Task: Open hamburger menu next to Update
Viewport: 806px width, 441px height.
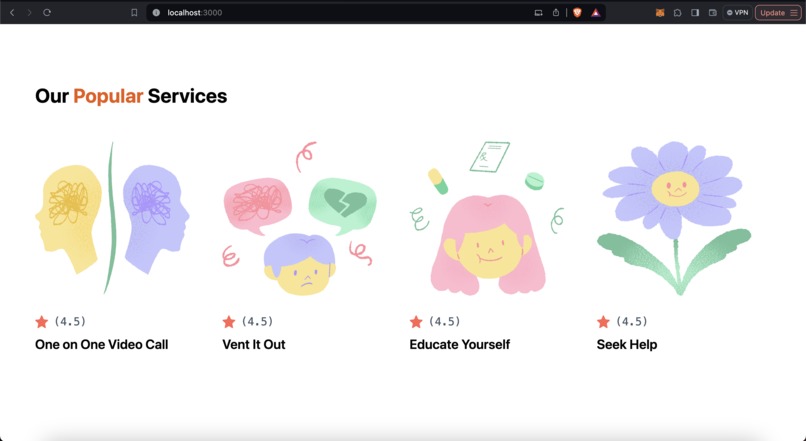Action: point(794,13)
